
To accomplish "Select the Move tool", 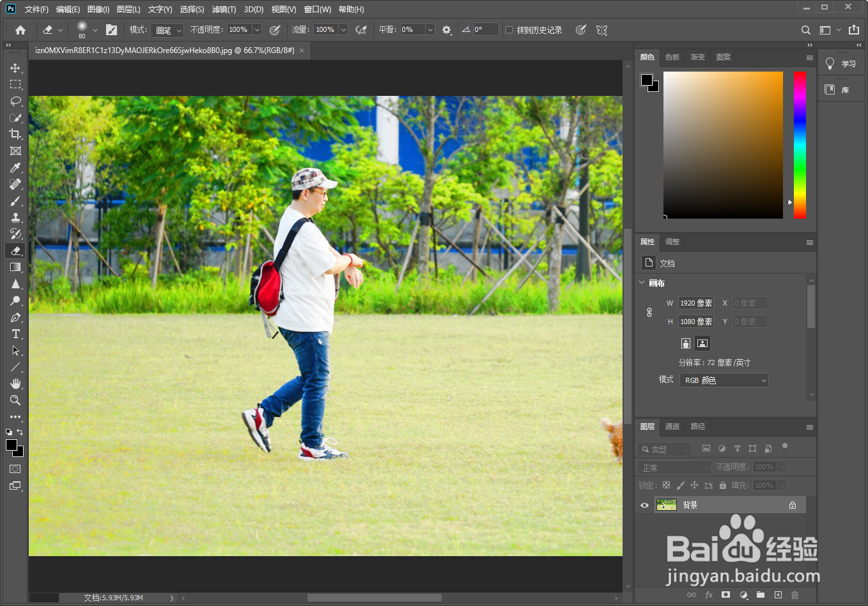I will coord(15,68).
